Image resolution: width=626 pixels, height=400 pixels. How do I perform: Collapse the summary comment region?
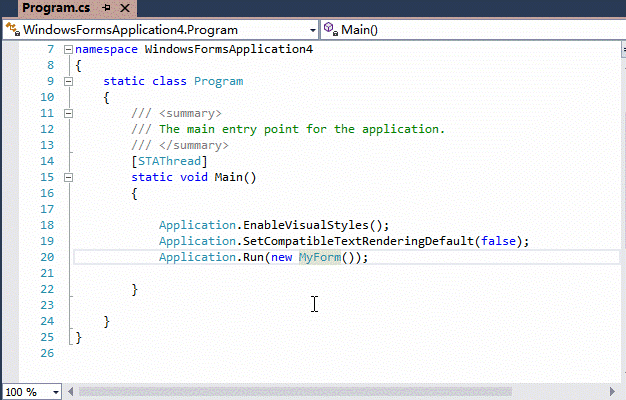[x=68, y=113]
